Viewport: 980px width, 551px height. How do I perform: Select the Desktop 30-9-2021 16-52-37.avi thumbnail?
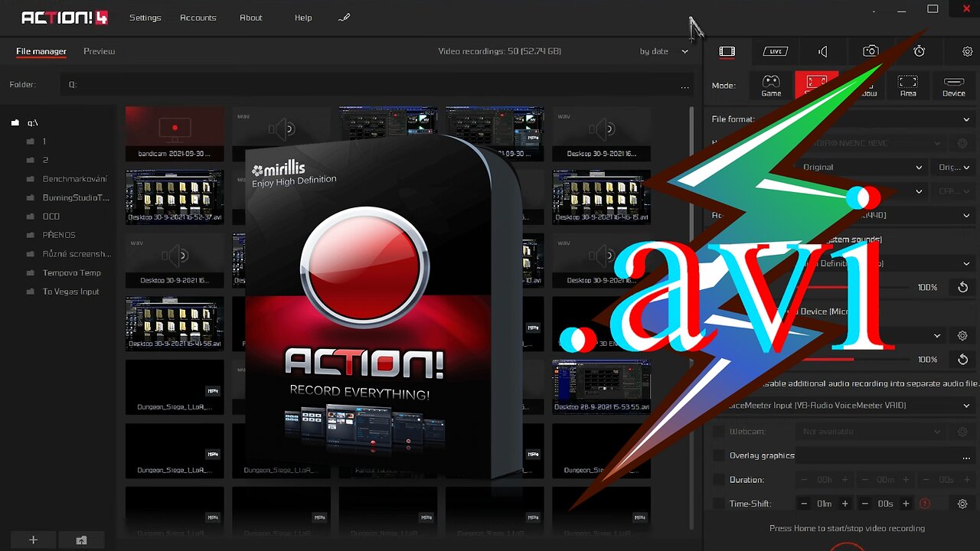[175, 197]
